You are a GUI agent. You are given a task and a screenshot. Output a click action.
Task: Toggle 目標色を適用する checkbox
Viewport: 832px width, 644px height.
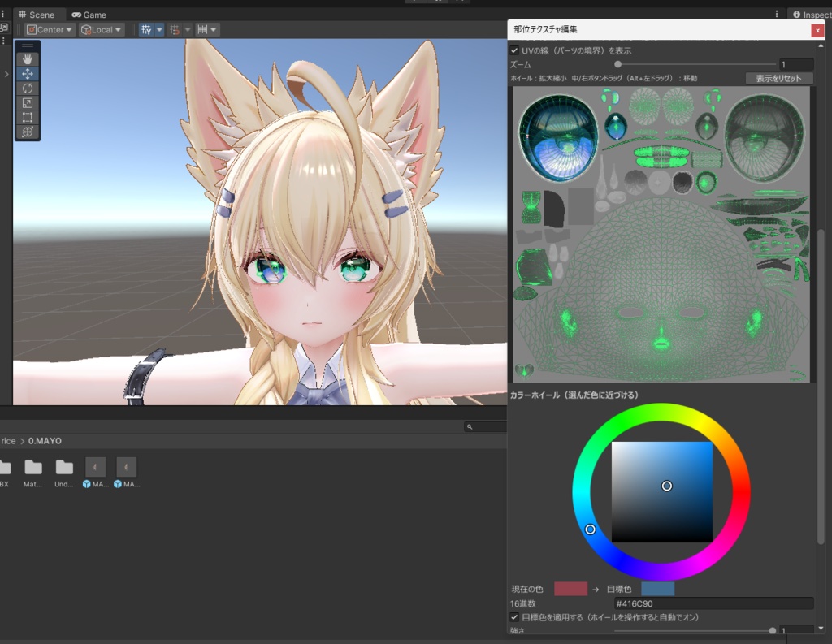514,617
